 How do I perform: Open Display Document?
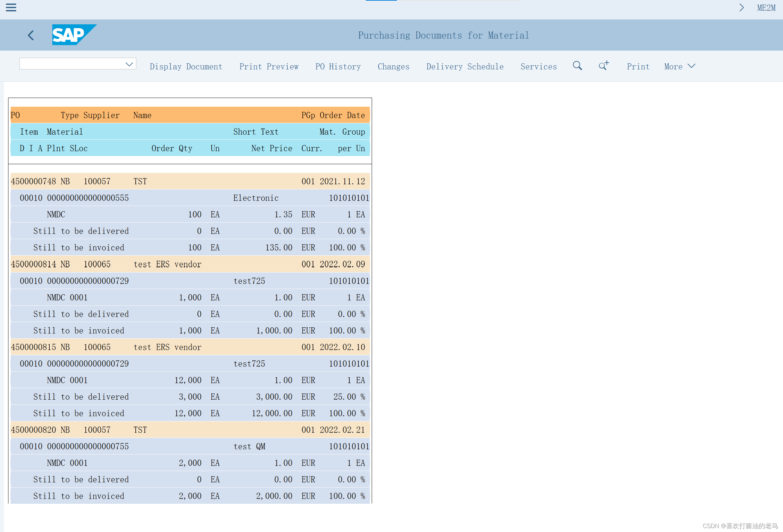click(x=186, y=67)
